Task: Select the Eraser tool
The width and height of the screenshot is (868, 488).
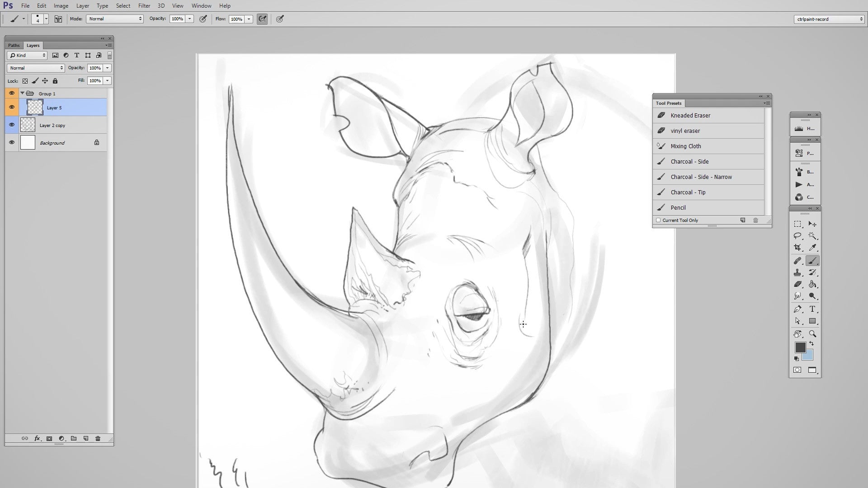Action: click(x=797, y=284)
